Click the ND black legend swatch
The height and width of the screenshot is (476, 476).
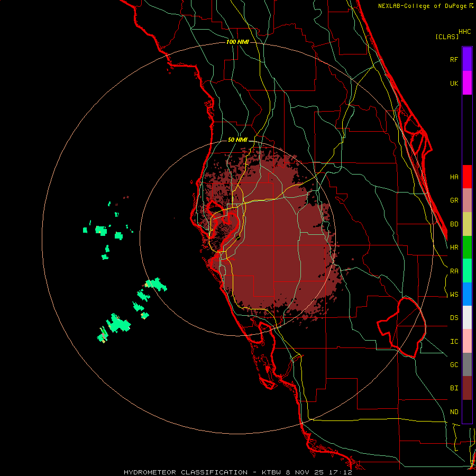pyautogui.click(x=467, y=411)
